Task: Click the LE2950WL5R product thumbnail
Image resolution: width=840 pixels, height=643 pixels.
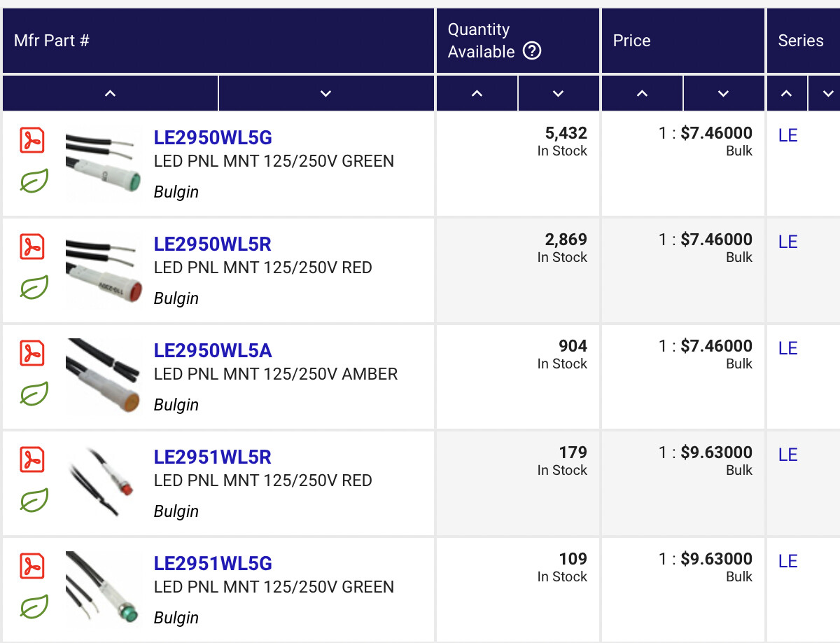Action: pos(104,270)
